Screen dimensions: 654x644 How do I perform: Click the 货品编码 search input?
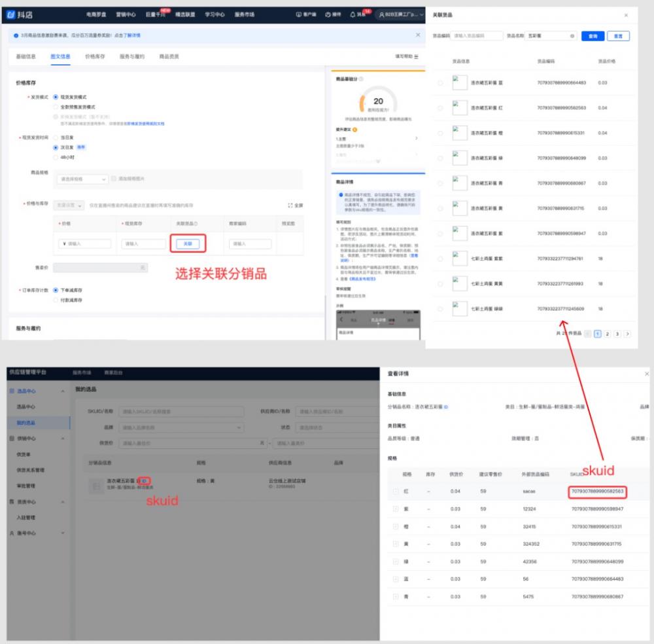476,36
